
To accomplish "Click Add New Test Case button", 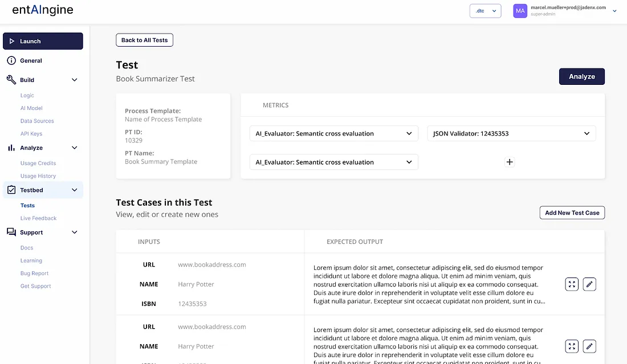I will 572,213.
